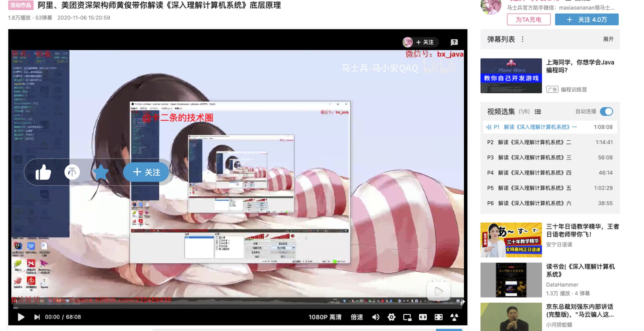Select episode P4 解读《深入理解计算机系统》四
This screenshot has height=331, width=644.
click(x=550, y=173)
